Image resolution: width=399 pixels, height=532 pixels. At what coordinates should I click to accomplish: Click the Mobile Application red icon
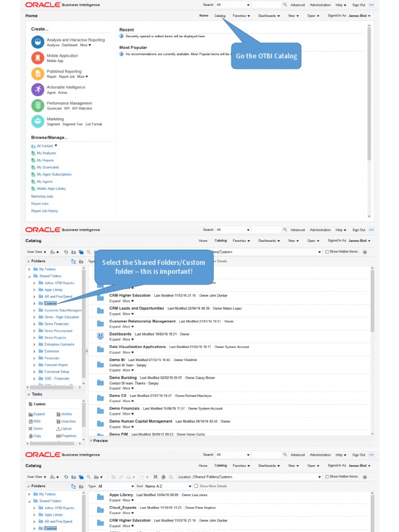pos(37,58)
